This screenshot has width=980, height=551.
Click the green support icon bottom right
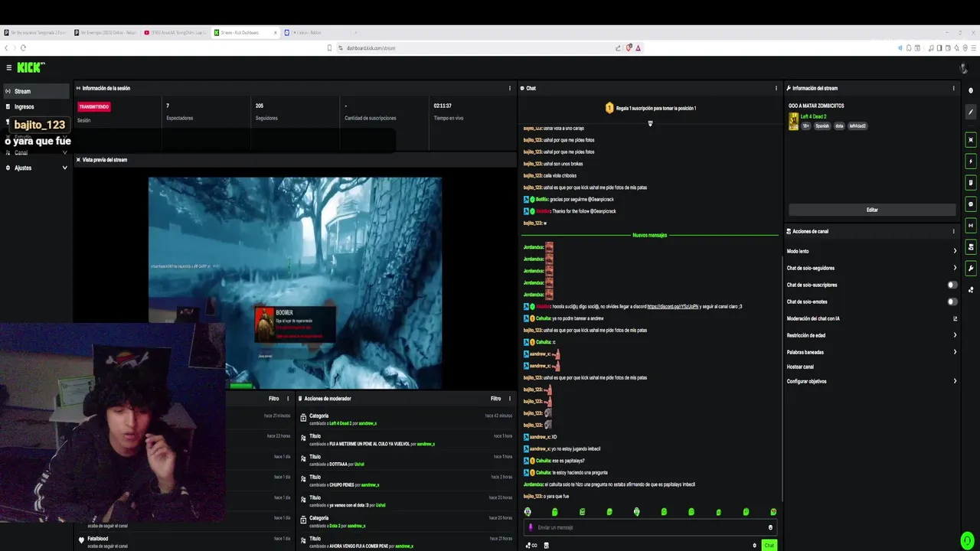969,540
